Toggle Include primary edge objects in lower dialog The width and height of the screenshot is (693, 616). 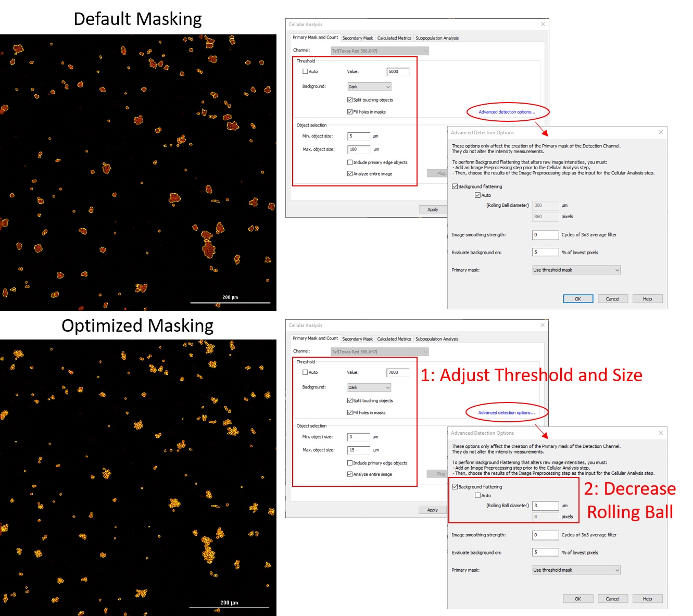tap(350, 463)
